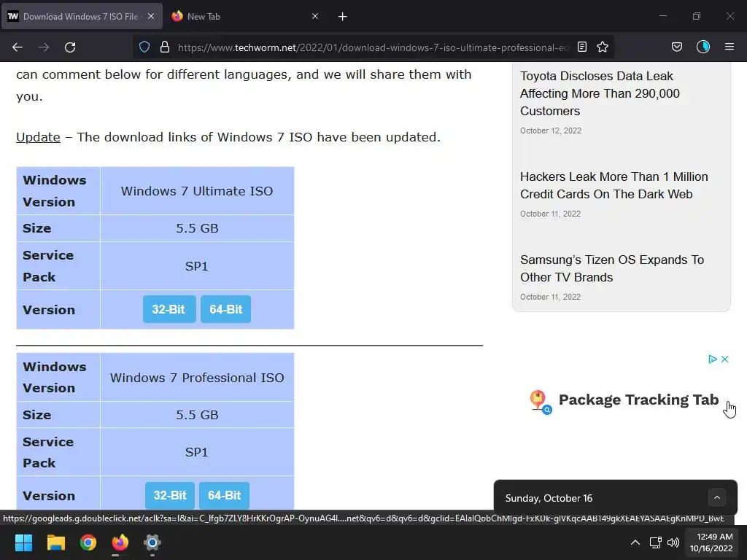Image resolution: width=747 pixels, height=560 pixels.
Task: Open Settings gear on the taskbar
Action: coord(152,542)
